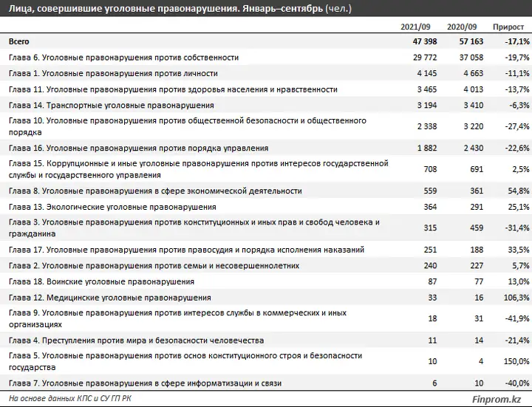Click the value 2 430
The width and height of the screenshot is (532, 407).
pyautogui.click(x=474, y=148)
